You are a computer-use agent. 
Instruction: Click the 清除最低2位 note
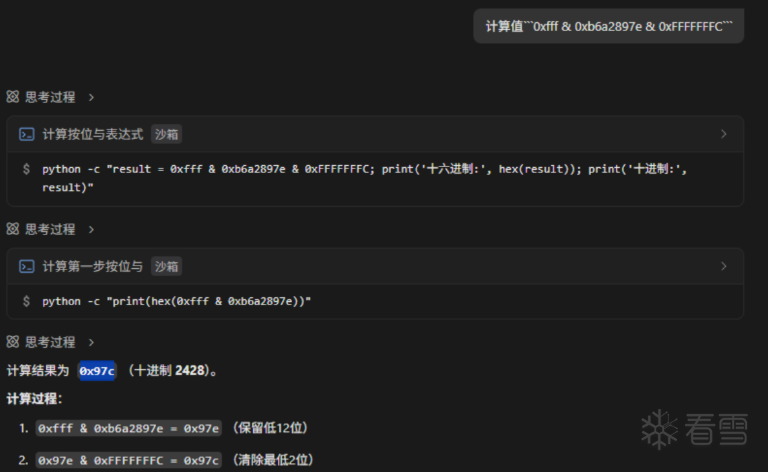click(x=273, y=460)
